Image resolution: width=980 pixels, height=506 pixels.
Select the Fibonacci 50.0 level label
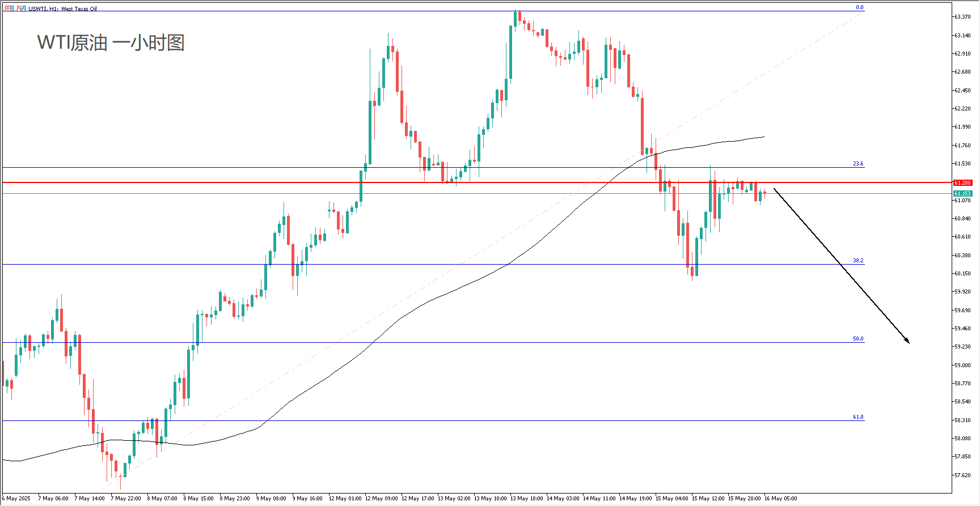pos(858,339)
